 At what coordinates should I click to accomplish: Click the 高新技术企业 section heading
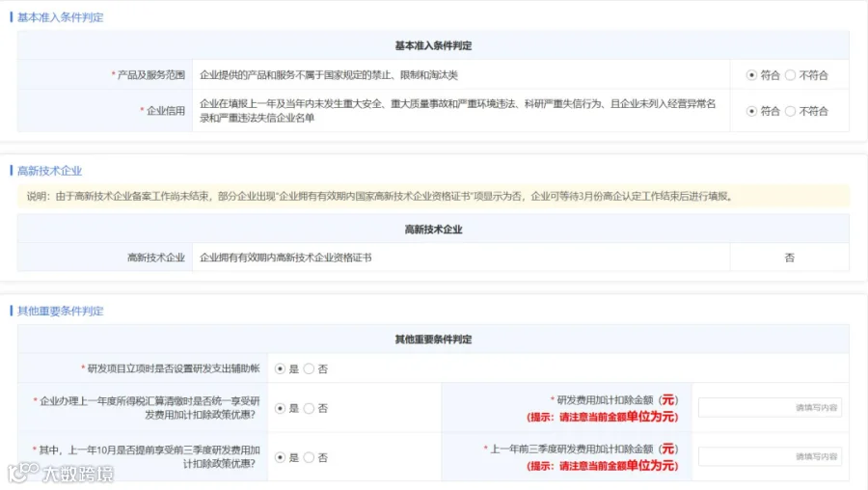pos(50,171)
